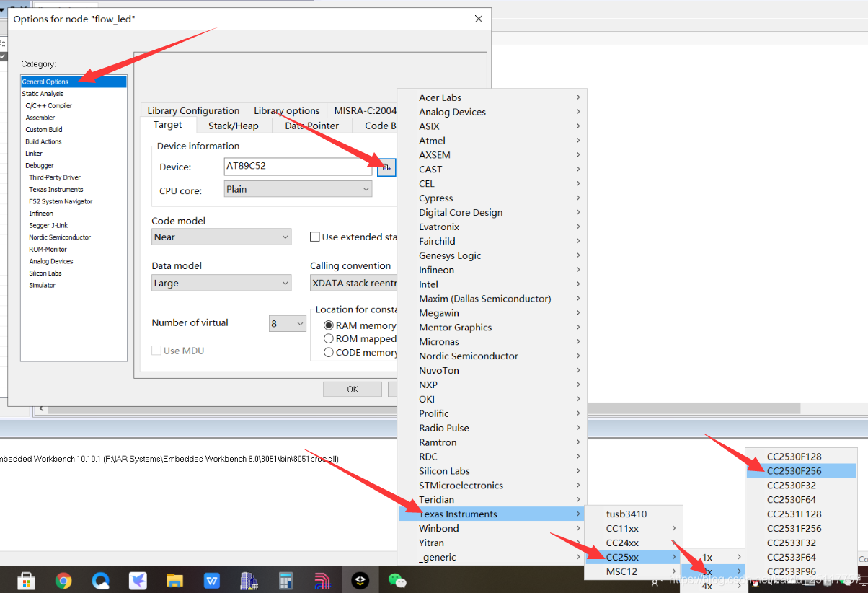Open the pink striped app in taskbar
The image size is (868, 593).
pos(322,580)
